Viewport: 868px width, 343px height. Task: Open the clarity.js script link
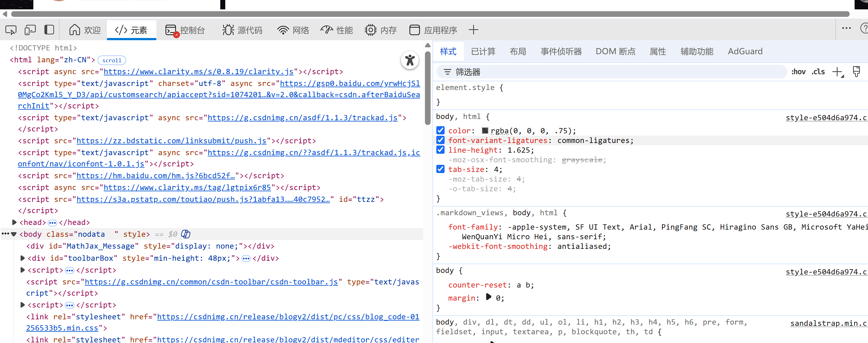coord(198,71)
